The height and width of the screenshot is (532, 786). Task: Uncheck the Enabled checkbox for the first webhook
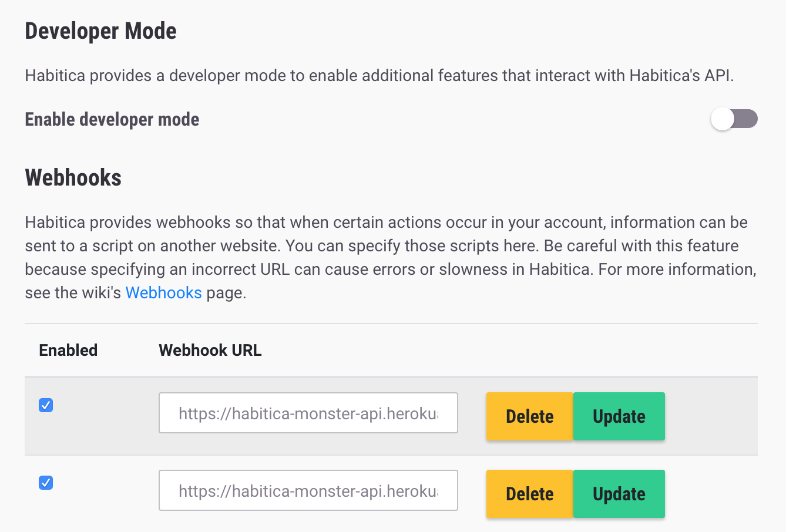[x=45, y=405]
